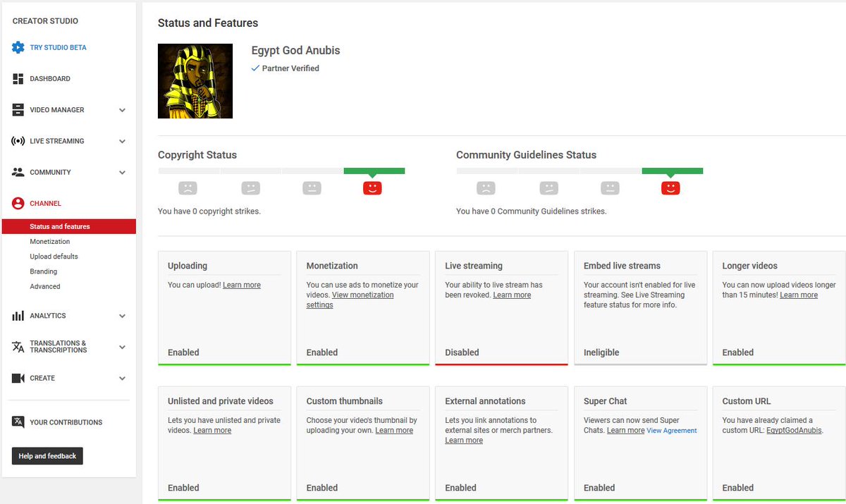846x504 pixels.
Task: Click the green Copyright Status bar segment
Action: (374, 171)
